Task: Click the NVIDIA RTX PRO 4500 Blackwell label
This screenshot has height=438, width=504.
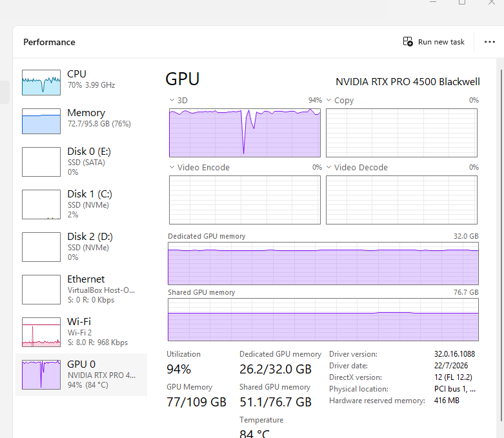Action: click(408, 82)
